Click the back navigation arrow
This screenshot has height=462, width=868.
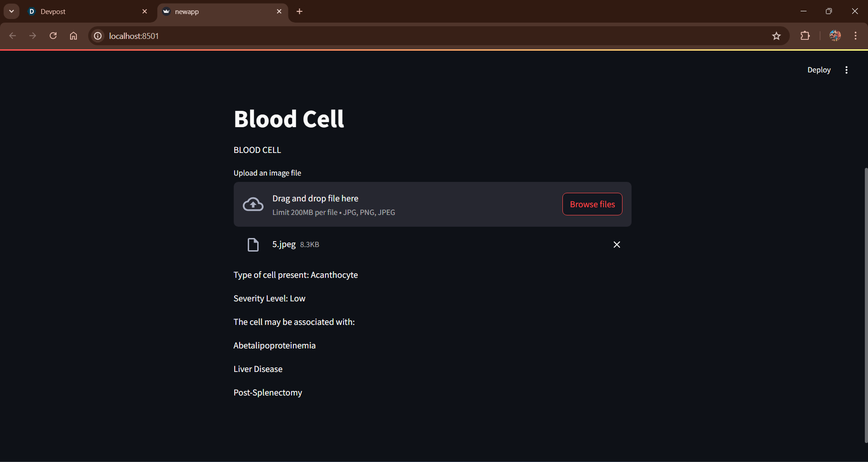pos(12,36)
